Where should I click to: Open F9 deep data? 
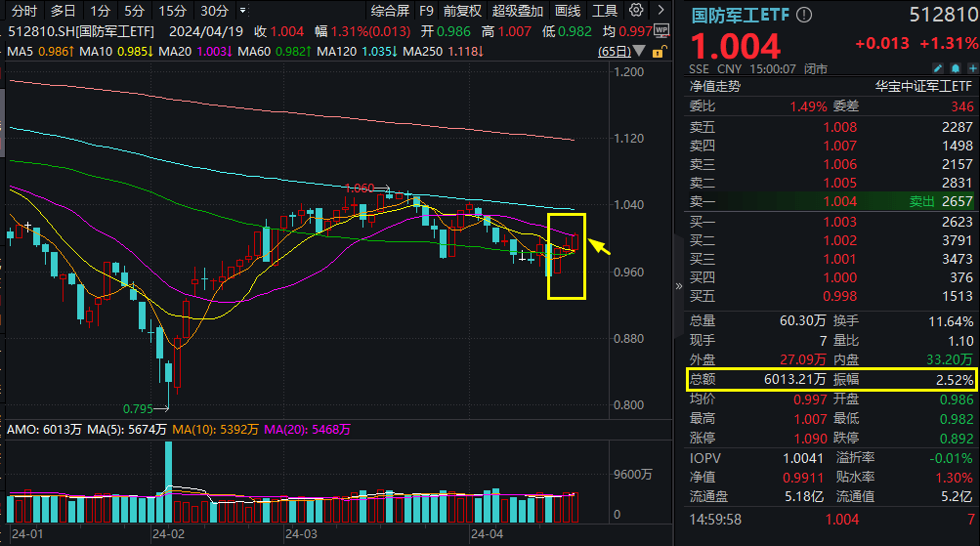pyautogui.click(x=426, y=11)
